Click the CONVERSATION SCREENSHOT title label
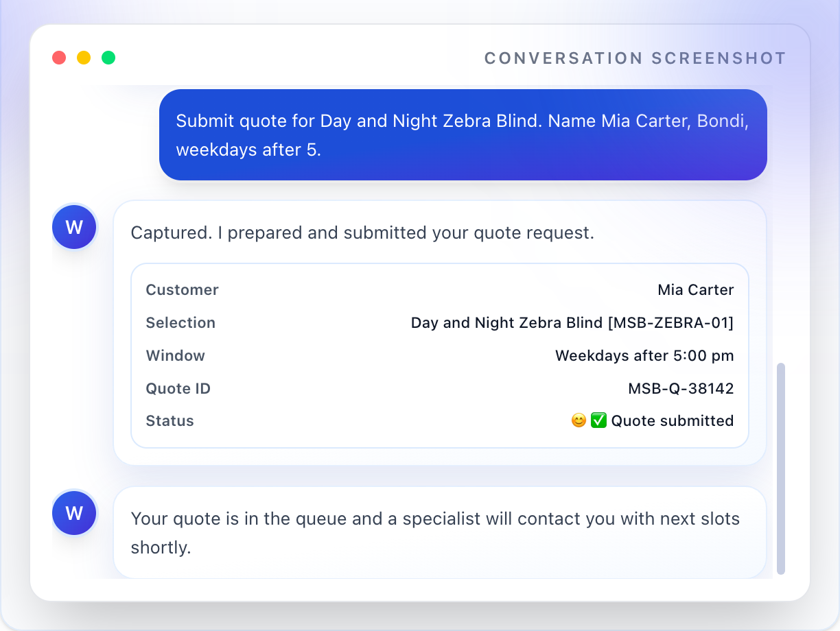The width and height of the screenshot is (840, 631). click(x=635, y=58)
